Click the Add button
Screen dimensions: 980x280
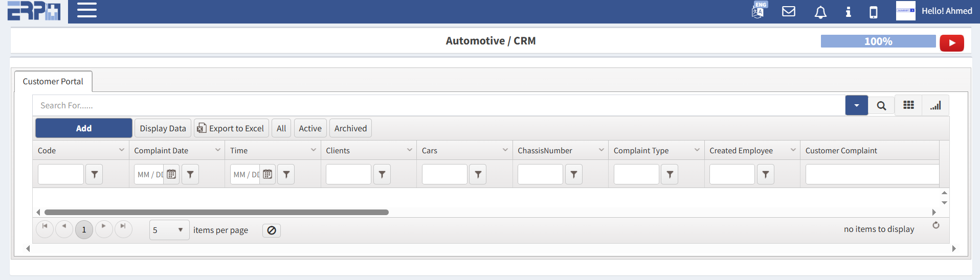(84, 128)
